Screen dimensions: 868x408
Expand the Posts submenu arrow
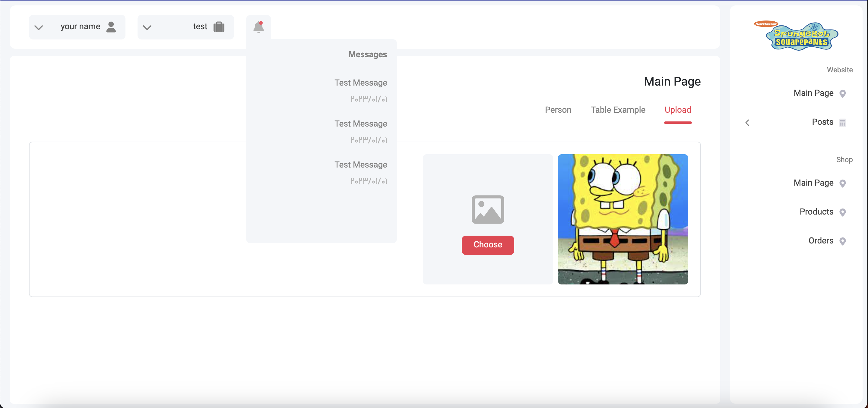click(x=747, y=123)
